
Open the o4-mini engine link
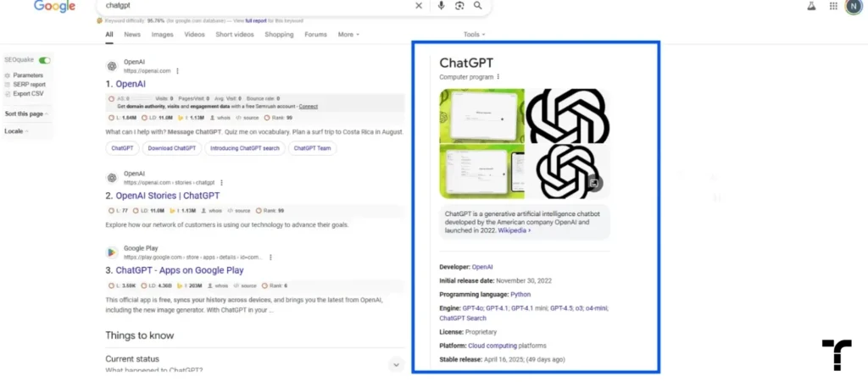click(x=597, y=308)
